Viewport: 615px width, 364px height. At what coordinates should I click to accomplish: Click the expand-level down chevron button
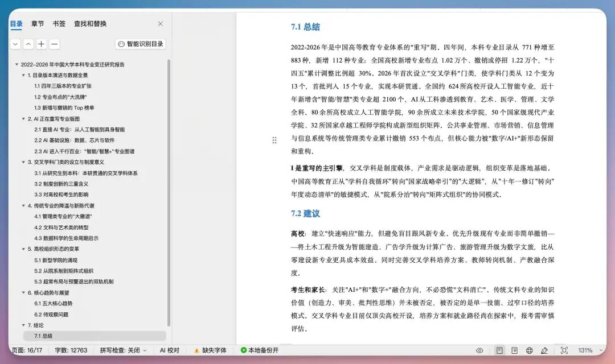[15, 44]
